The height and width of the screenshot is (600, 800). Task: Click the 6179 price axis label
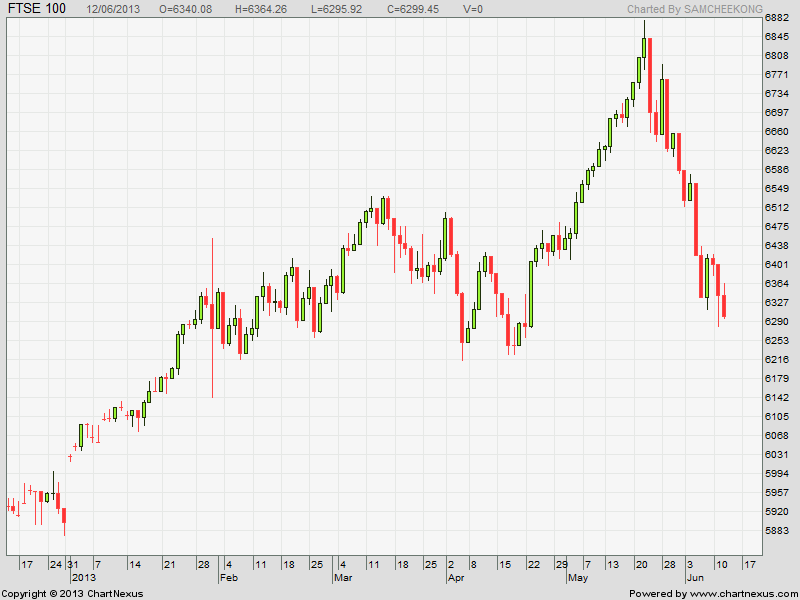tap(777, 378)
